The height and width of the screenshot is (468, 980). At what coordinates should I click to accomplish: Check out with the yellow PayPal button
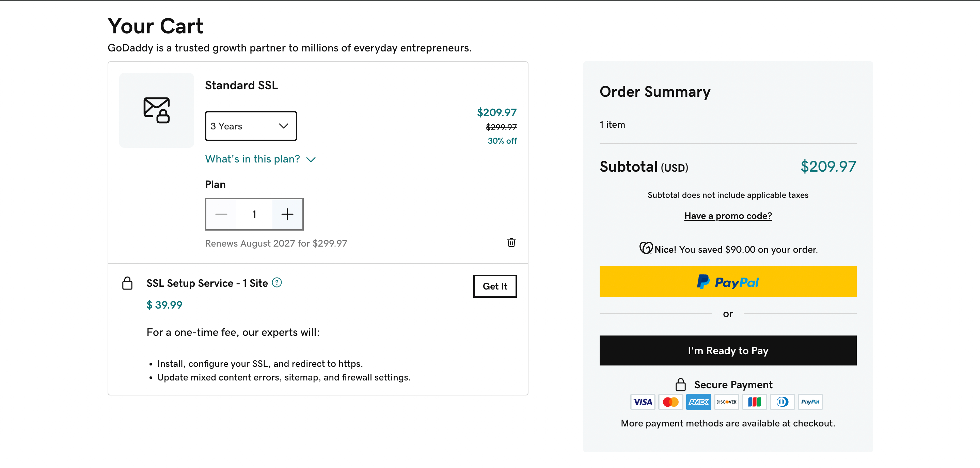[728, 281]
